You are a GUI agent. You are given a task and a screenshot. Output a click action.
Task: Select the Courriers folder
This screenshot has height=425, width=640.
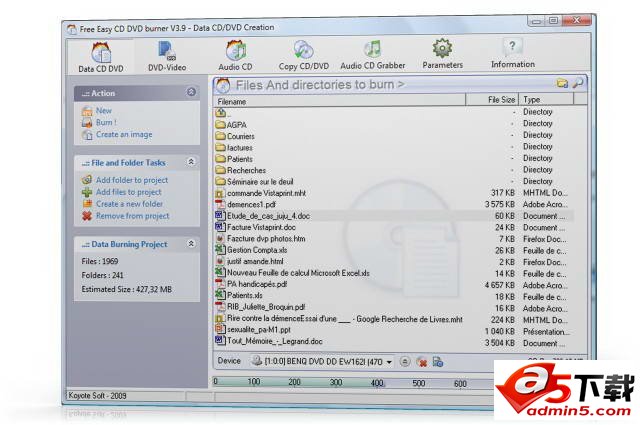pyautogui.click(x=394, y=136)
